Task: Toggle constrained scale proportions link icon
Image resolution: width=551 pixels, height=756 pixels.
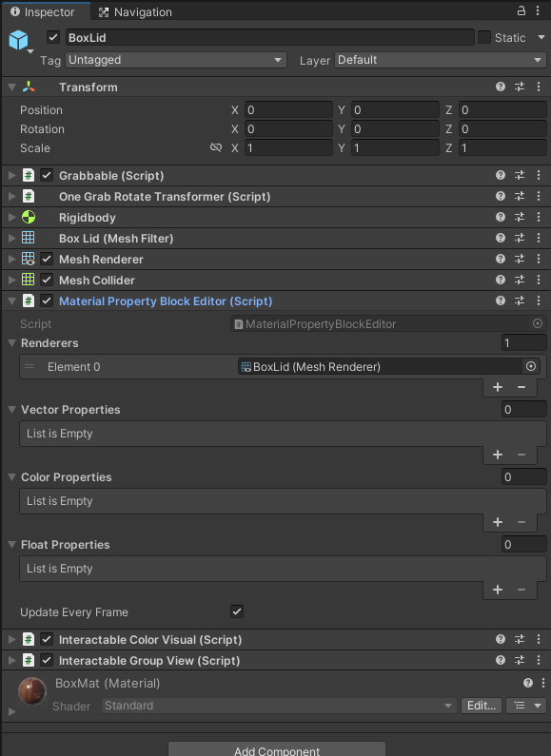Action: 216,147
